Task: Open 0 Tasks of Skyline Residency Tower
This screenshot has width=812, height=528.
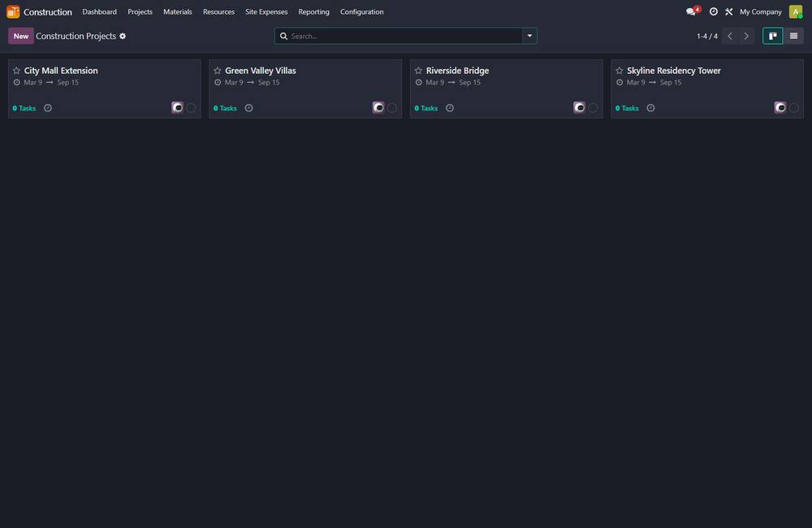Action: (627, 108)
